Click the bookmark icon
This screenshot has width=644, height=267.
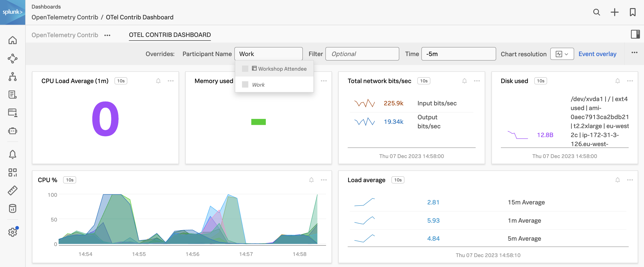tap(633, 12)
